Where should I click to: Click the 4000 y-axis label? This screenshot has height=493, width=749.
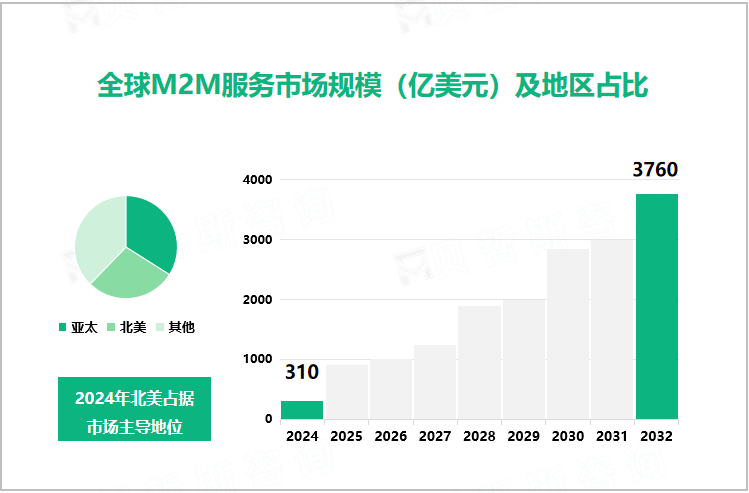tap(257, 180)
